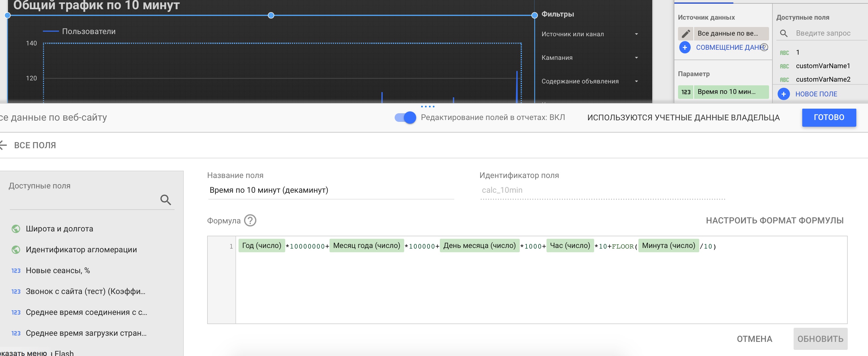Click the globe icon beside Идентификатор агломерации
Screen dimensions: 868x356
tap(16, 249)
